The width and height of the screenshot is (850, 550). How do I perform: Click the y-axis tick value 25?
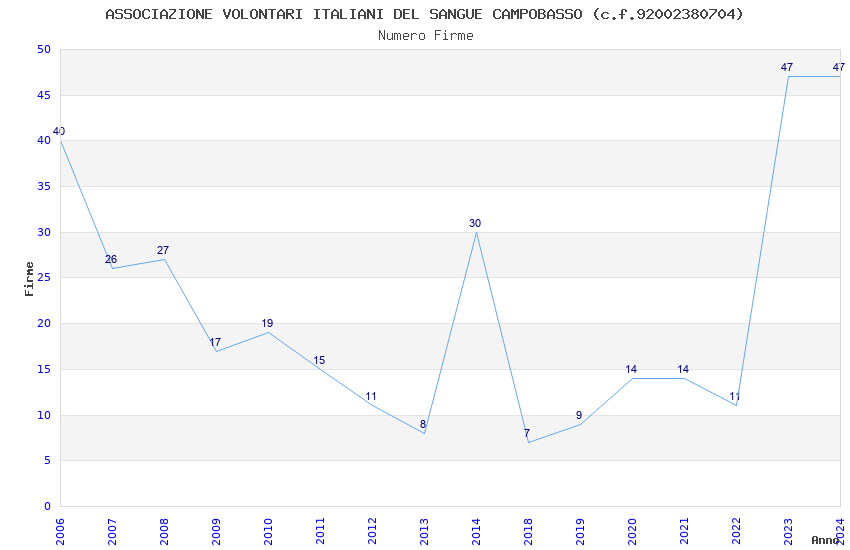(44, 277)
